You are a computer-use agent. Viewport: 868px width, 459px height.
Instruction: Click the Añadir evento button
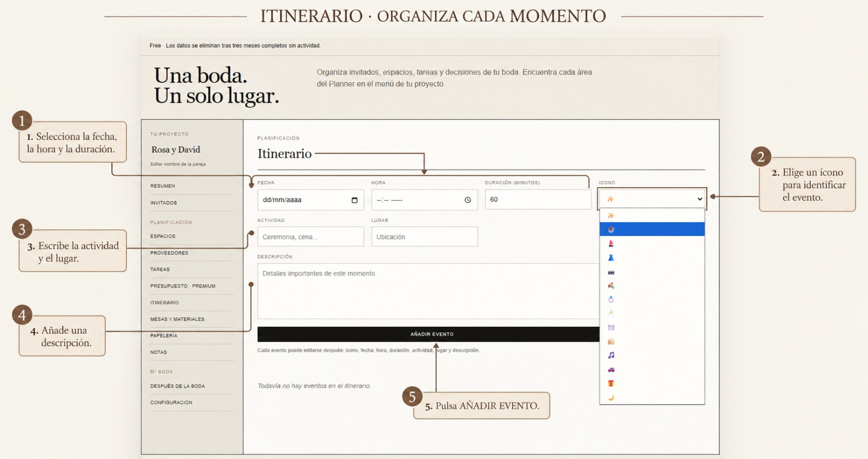click(x=429, y=334)
